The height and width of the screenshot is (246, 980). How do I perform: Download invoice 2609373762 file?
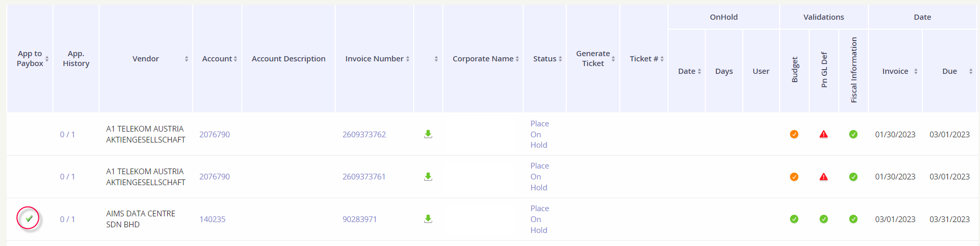click(x=428, y=134)
